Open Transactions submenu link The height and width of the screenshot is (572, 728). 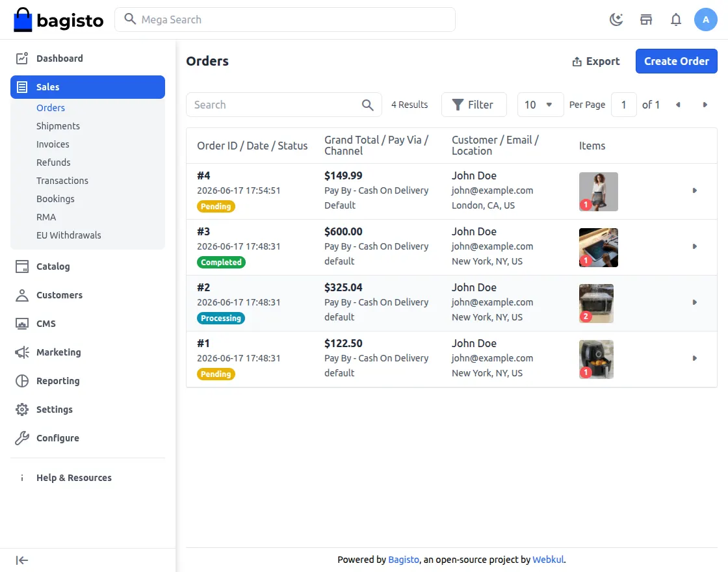(62, 181)
